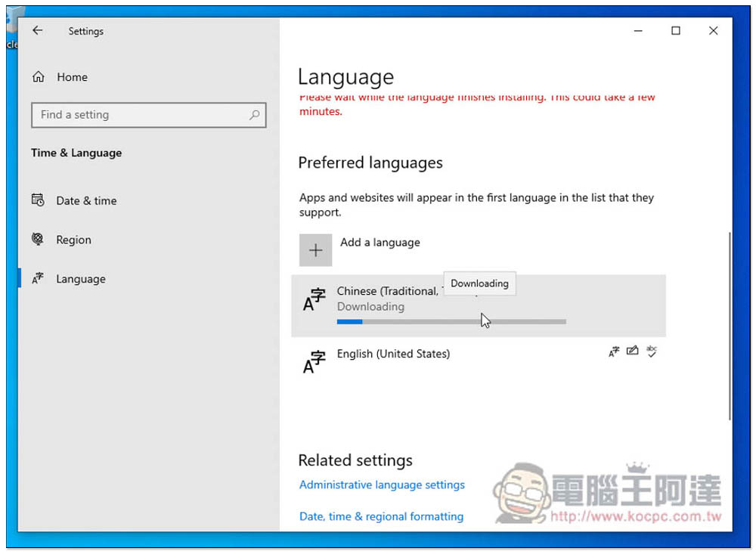756x554 pixels.
Task: Click the Region globe icon
Action: 38,240
